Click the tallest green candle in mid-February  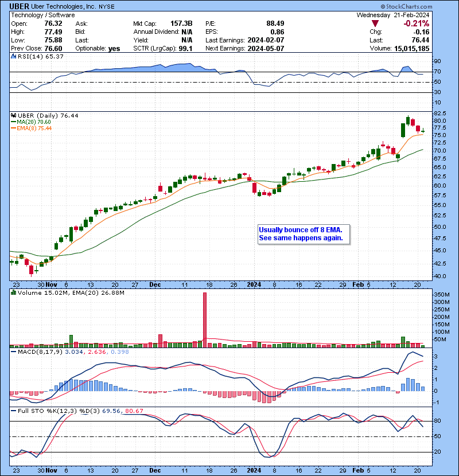(x=403, y=131)
